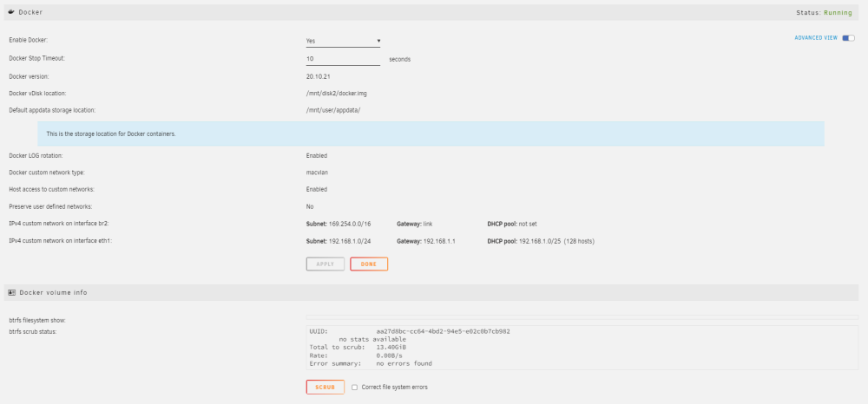Click the Docker volume info disk icon
This screenshot has width=868, height=404.
11,292
